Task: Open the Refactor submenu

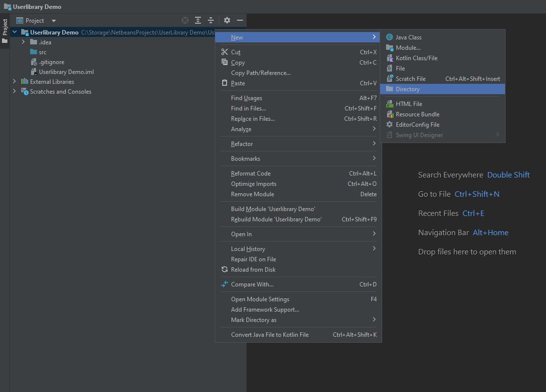Action: 298,143
